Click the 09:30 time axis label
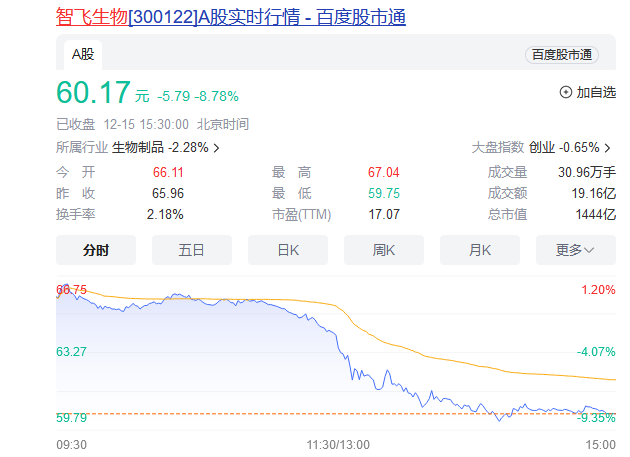Screen dimensions: 630x457 point(71,445)
